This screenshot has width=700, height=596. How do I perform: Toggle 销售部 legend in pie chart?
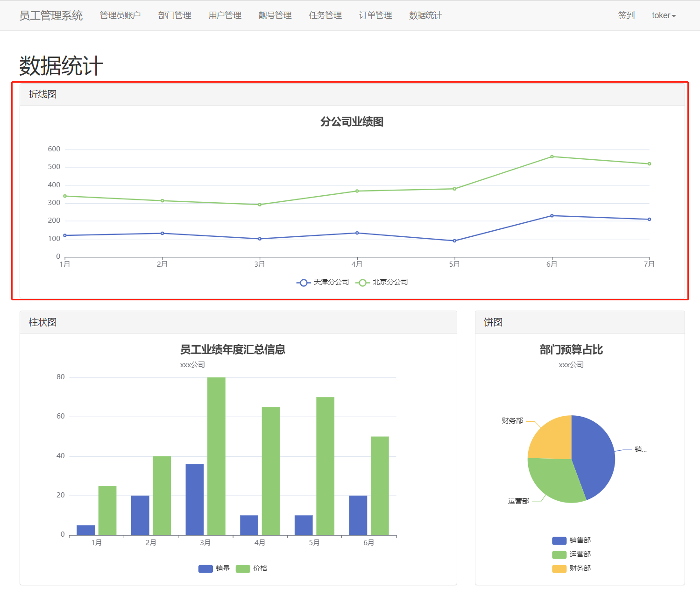[x=571, y=540]
